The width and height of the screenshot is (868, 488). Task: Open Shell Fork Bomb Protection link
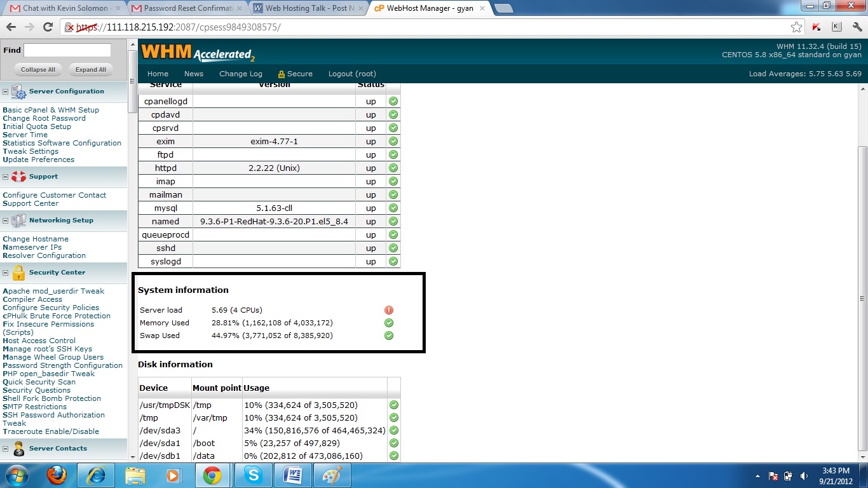51,398
